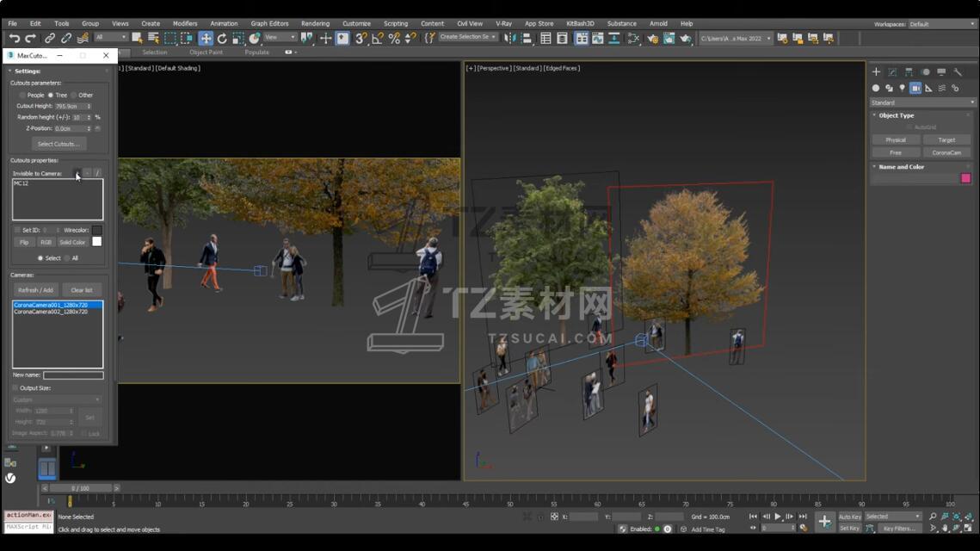Click the Select Cutouts... button
The image size is (980, 551).
(x=58, y=144)
